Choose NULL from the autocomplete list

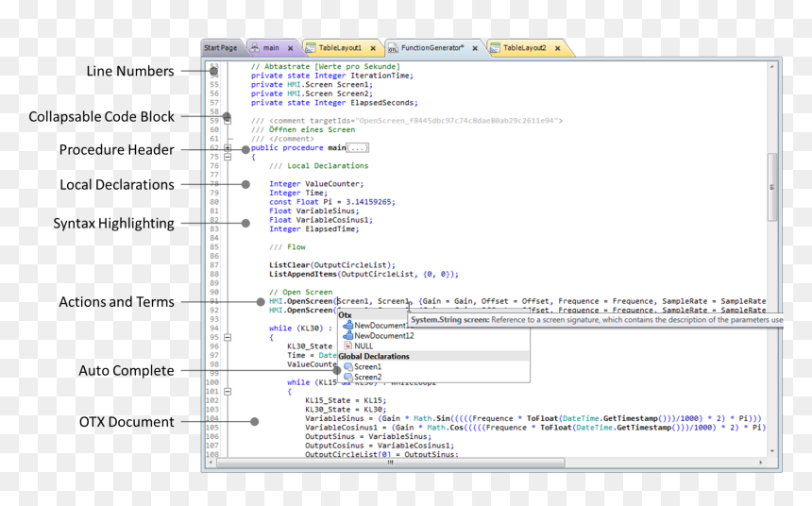coord(364,346)
